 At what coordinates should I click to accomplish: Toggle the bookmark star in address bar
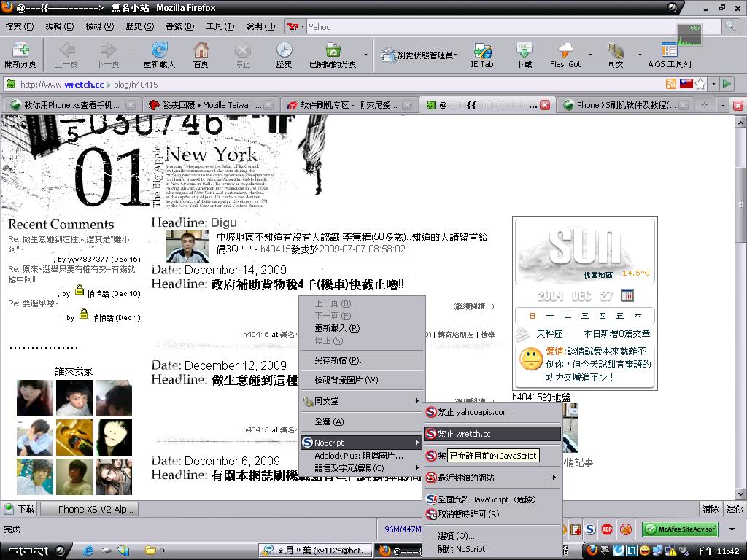click(x=700, y=85)
